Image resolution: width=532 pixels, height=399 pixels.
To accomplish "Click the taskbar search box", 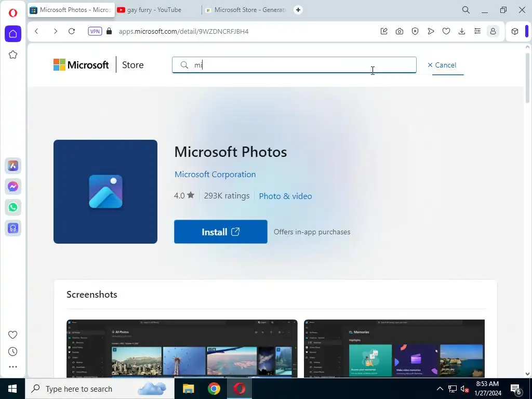I will tap(100, 389).
